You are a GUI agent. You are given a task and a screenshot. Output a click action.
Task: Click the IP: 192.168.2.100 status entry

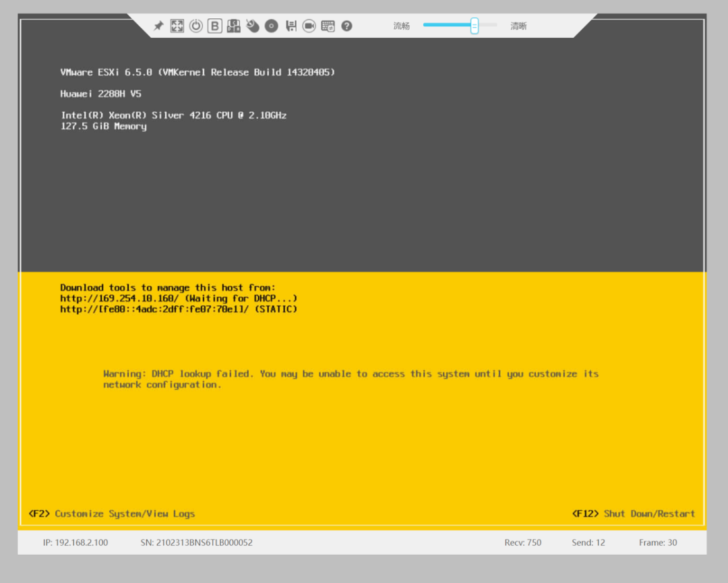click(75, 543)
